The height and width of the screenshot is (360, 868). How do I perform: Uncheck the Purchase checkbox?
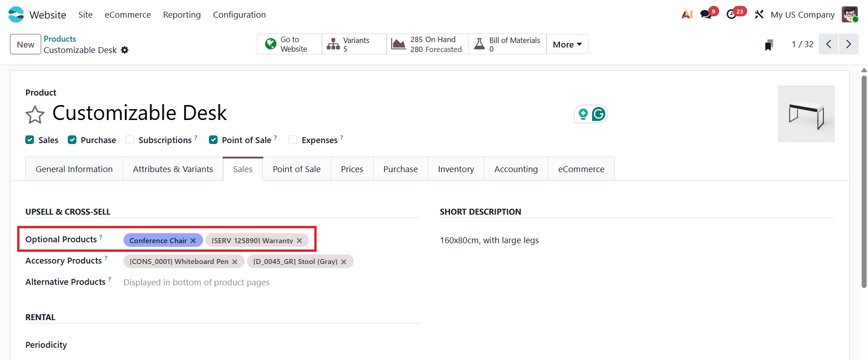coord(72,140)
